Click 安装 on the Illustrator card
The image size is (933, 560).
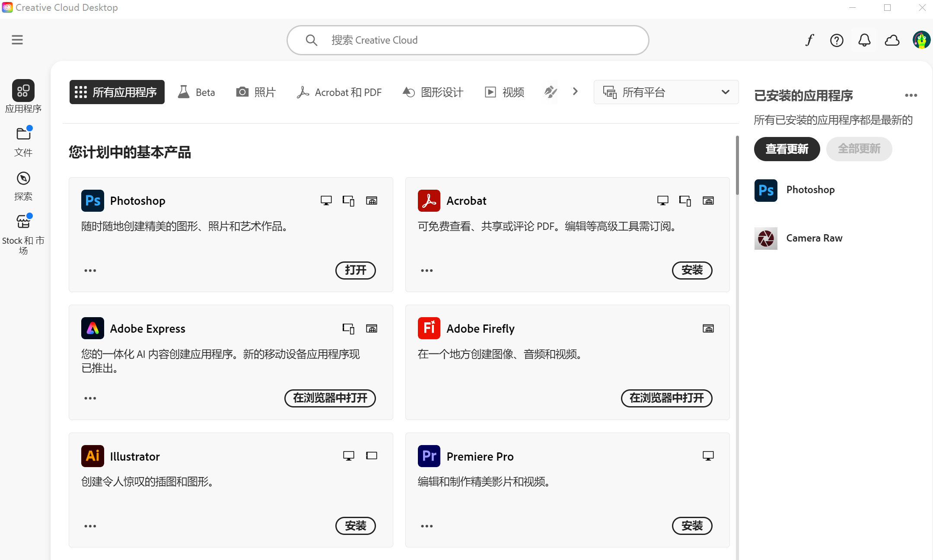click(356, 526)
